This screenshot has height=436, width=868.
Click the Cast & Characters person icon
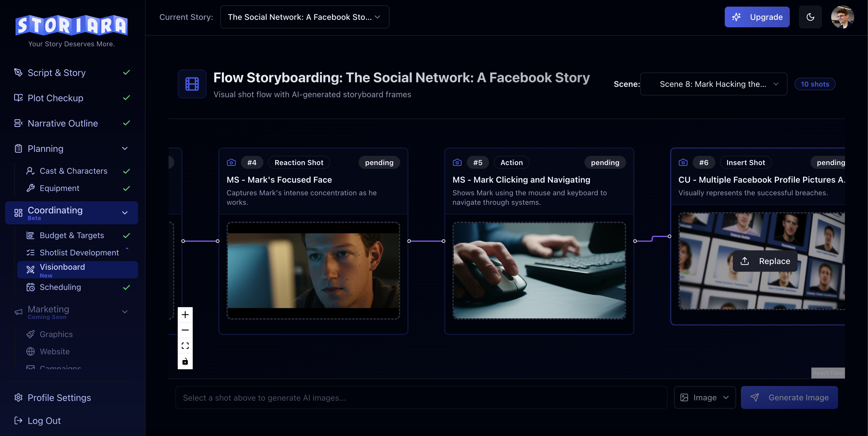30,171
